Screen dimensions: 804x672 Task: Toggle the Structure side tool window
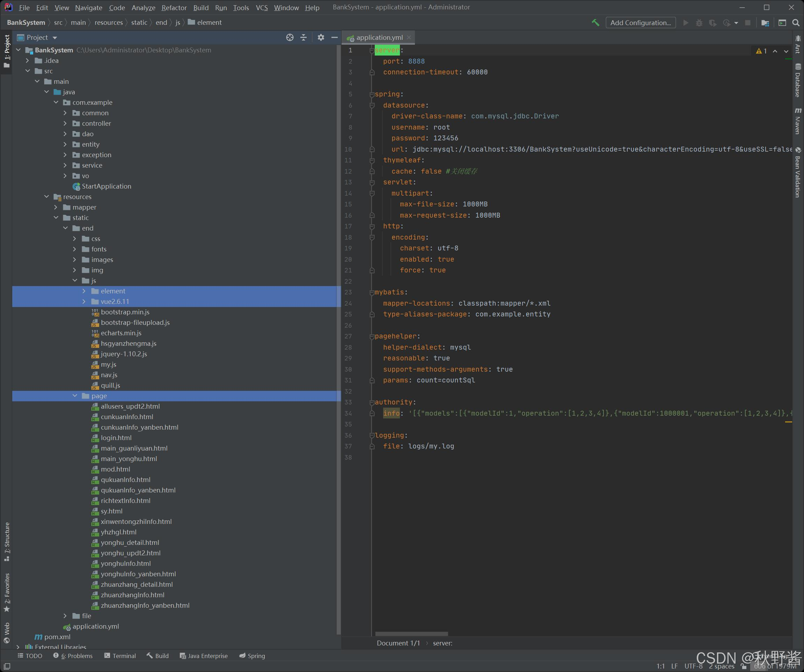[7, 541]
